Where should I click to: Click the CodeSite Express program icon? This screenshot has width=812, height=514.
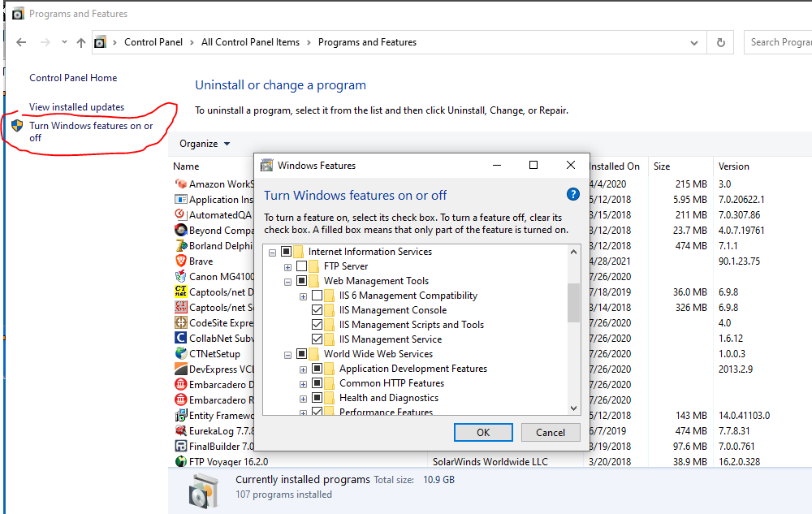181,322
